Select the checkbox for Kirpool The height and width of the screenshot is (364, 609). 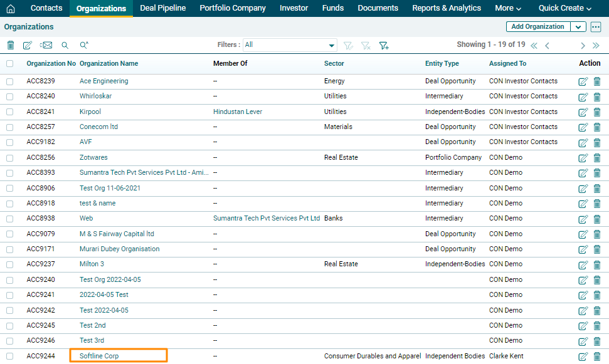click(9, 112)
